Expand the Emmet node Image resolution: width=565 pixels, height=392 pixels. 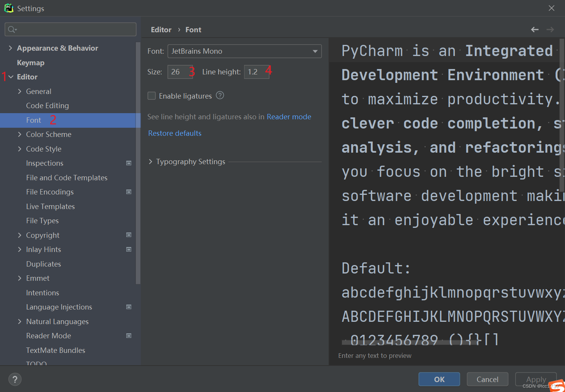[x=20, y=278]
